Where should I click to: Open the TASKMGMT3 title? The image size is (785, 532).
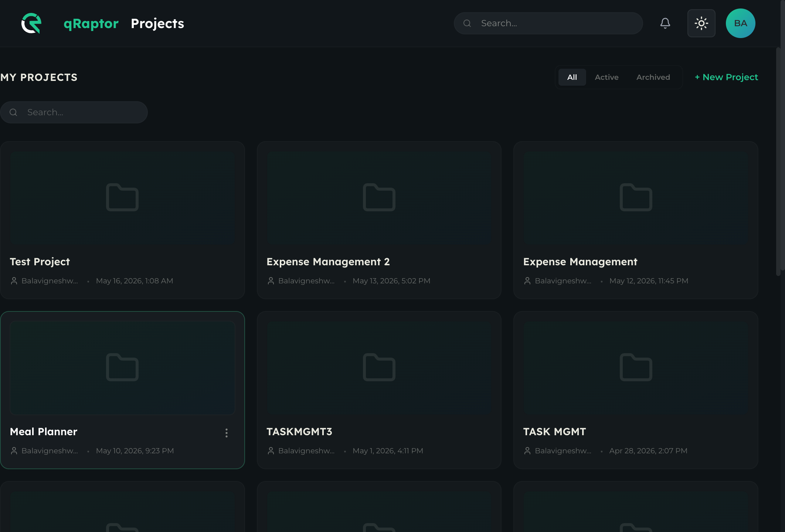[299, 432]
